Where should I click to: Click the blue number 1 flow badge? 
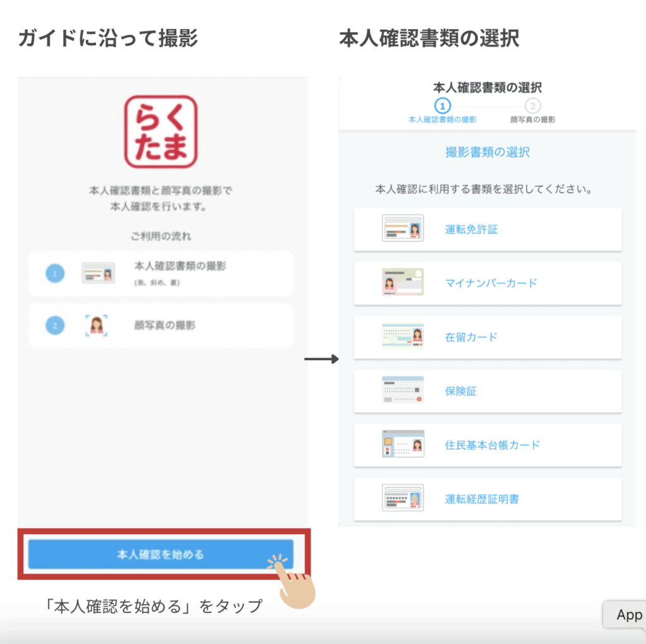pyautogui.click(x=55, y=273)
